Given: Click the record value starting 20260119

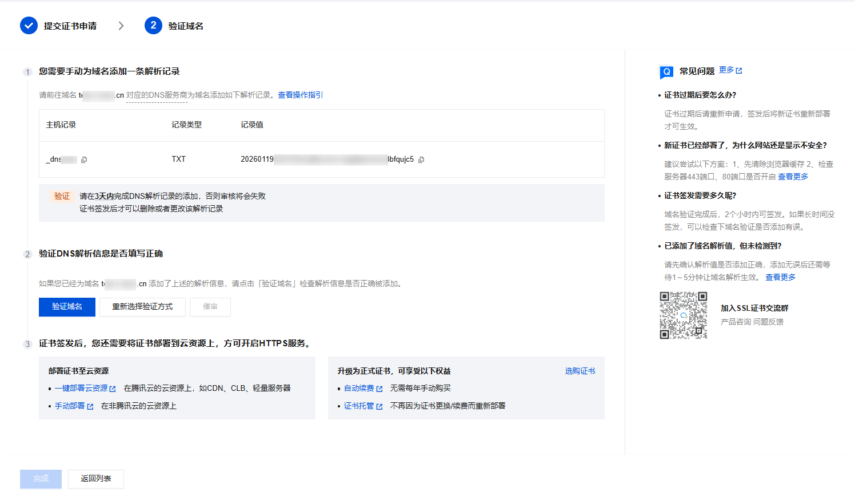Looking at the screenshot, I should [327, 159].
